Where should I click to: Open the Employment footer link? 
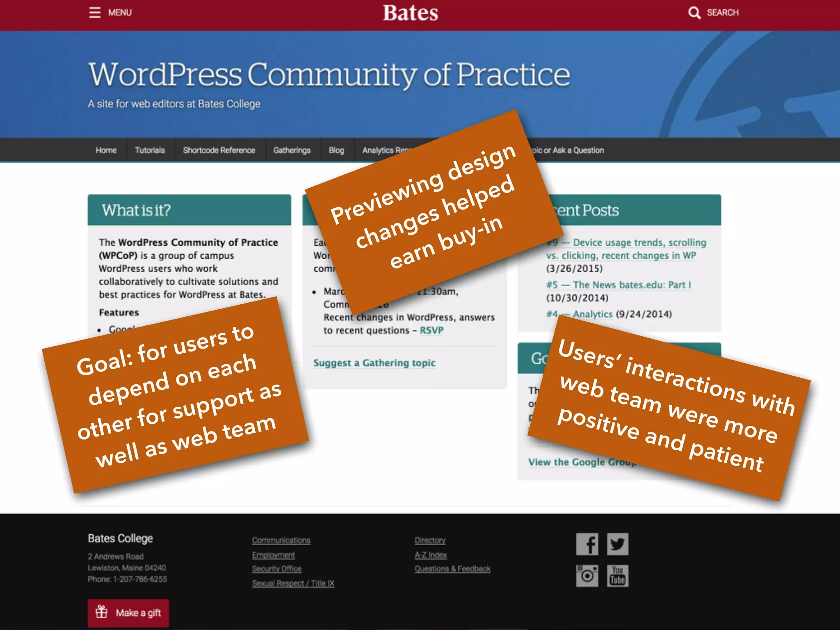click(x=274, y=555)
